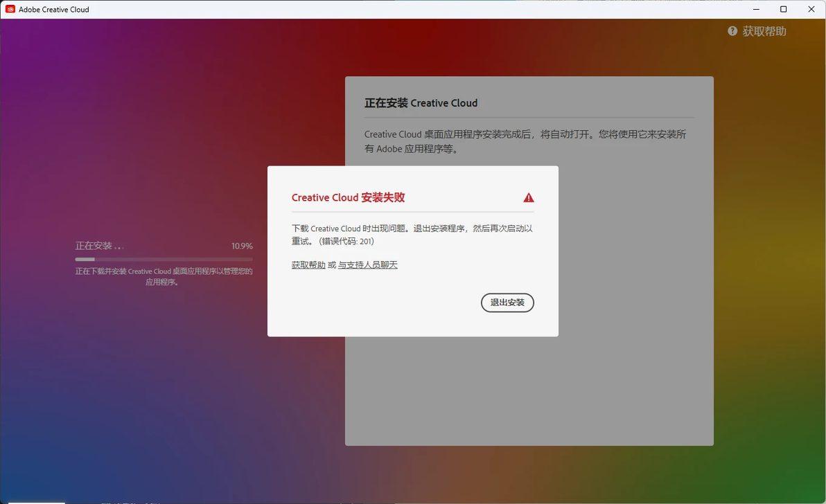826x504 pixels.
Task: Select the 正在安装 Creative Cloud heading
Action: [421, 103]
